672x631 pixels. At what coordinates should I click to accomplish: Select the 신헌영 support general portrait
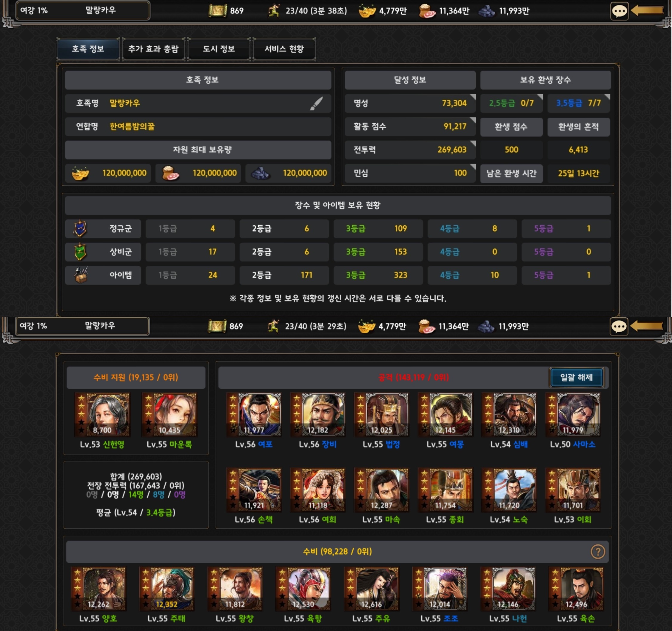[x=102, y=414]
